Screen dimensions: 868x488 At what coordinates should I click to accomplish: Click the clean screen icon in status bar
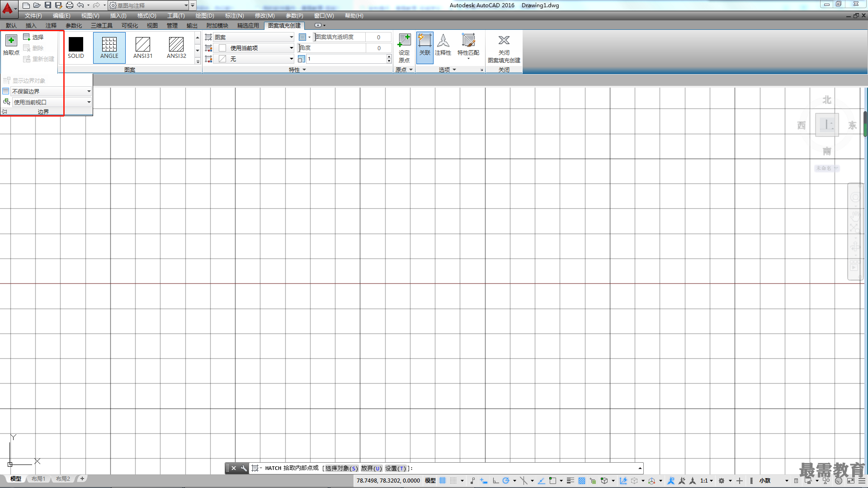coord(850,481)
